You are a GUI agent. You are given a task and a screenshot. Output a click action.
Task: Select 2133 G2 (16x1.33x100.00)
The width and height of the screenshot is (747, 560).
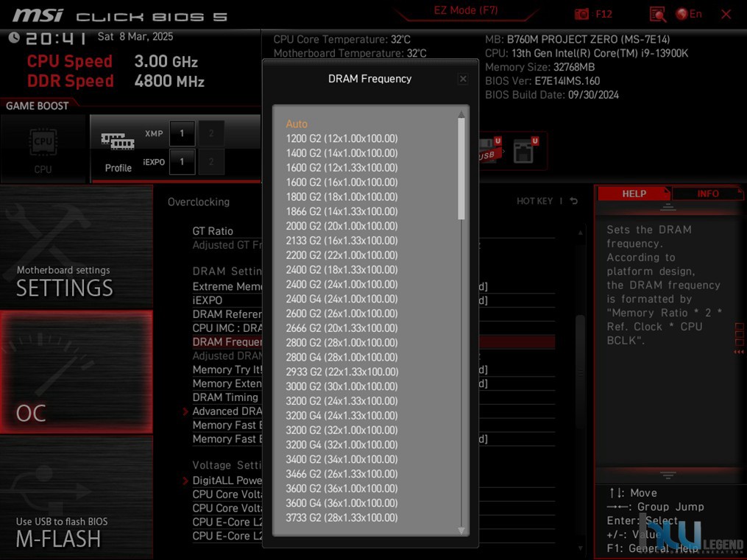tap(341, 241)
